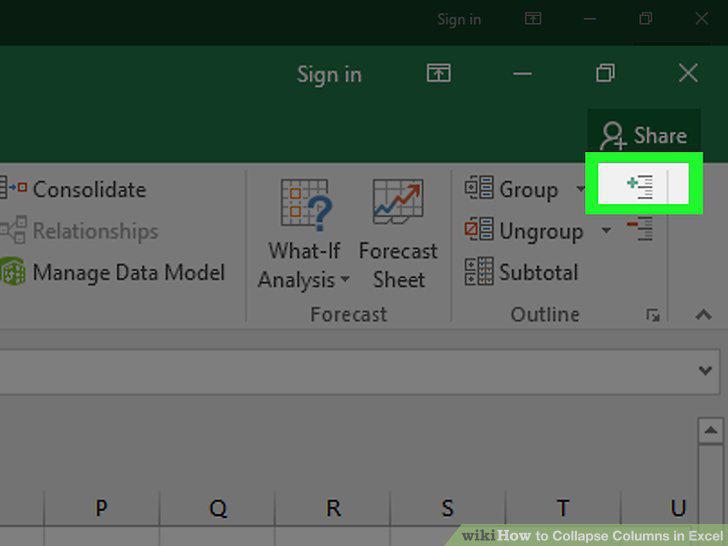The height and width of the screenshot is (546, 728).
Task: Click the Relationships button
Action: [79, 230]
